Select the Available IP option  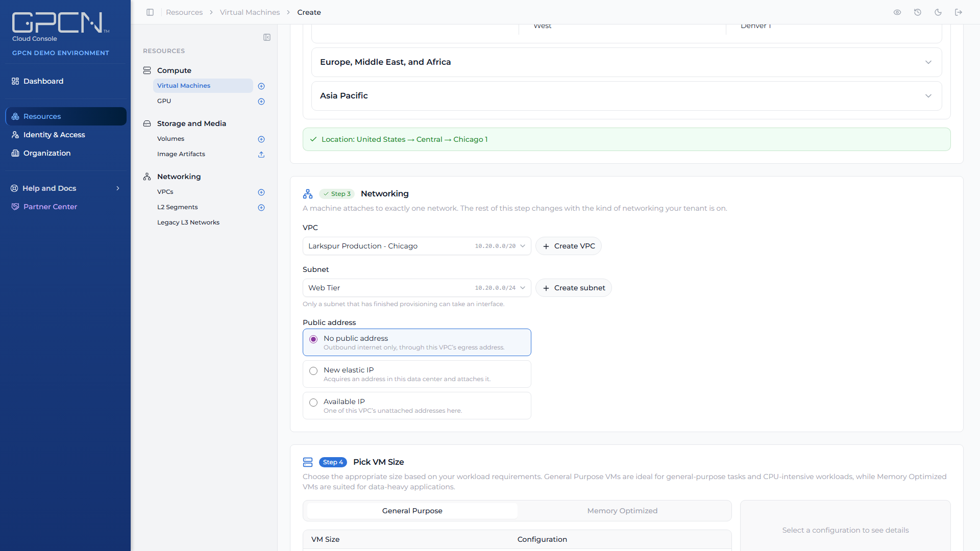416,406
